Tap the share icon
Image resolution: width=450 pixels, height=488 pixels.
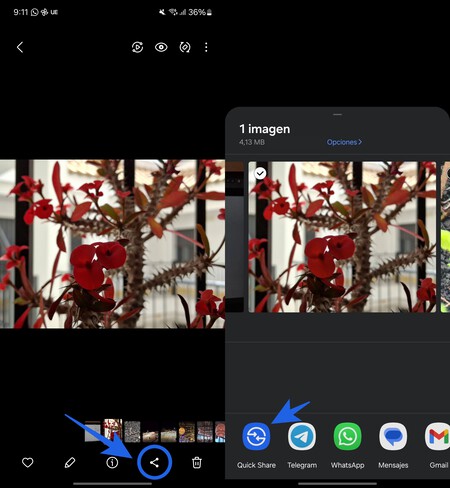pyautogui.click(x=154, y=462)
